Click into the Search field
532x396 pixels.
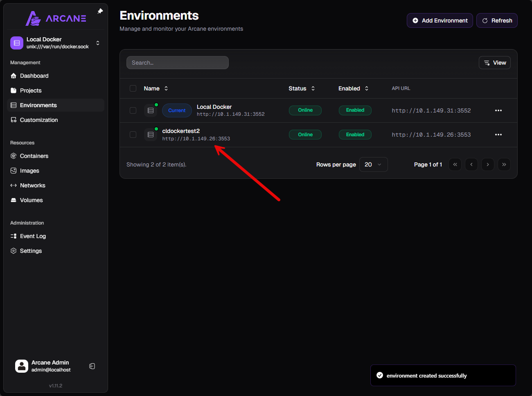pos(177,63)
